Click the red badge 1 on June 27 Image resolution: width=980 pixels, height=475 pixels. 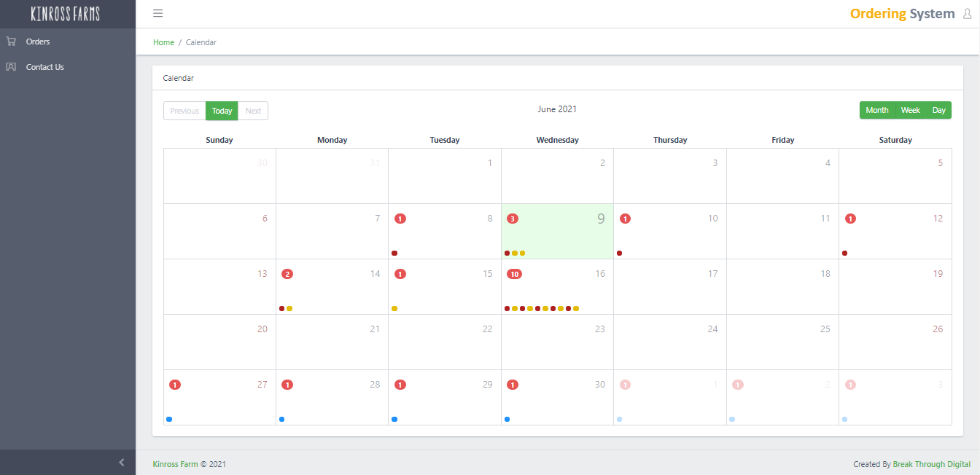[175, 385]
